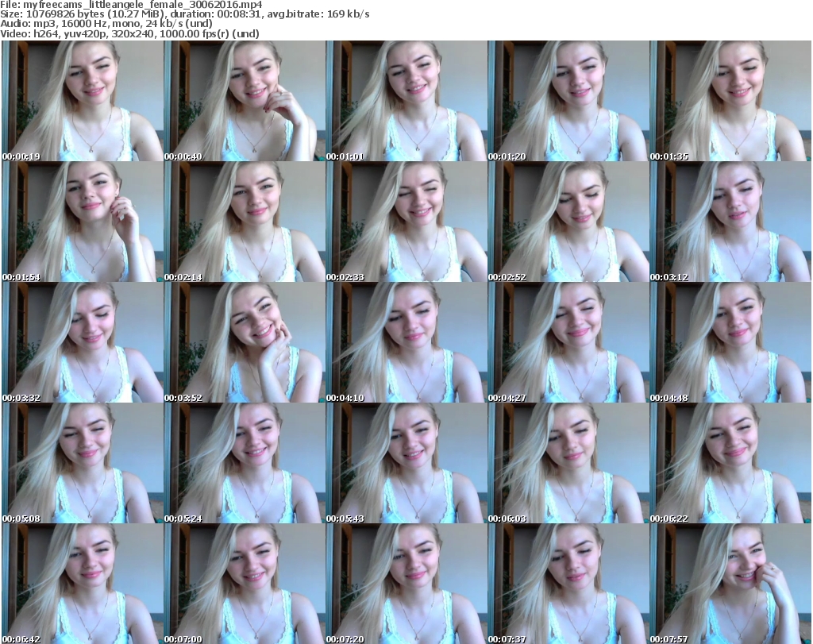The image size is (813, 644).
Task: Select the thumbnail timestamped 00:07:57
Action: (x=730, y=584)
